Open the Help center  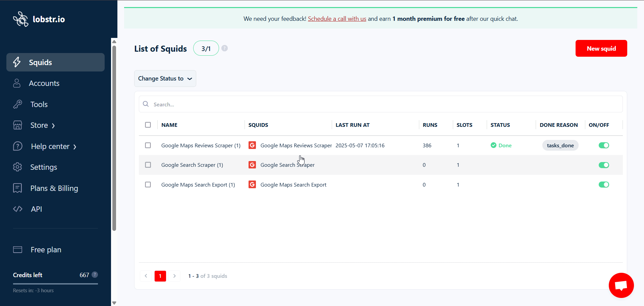click(x=50, y=146)
